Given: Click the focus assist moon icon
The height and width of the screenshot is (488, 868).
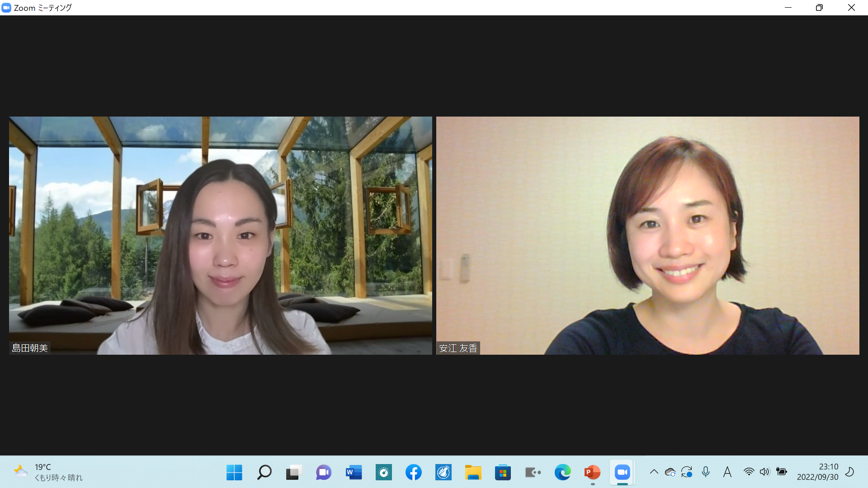Looking at the screenshot, I should pyautogui.click(x=849, y=472).
